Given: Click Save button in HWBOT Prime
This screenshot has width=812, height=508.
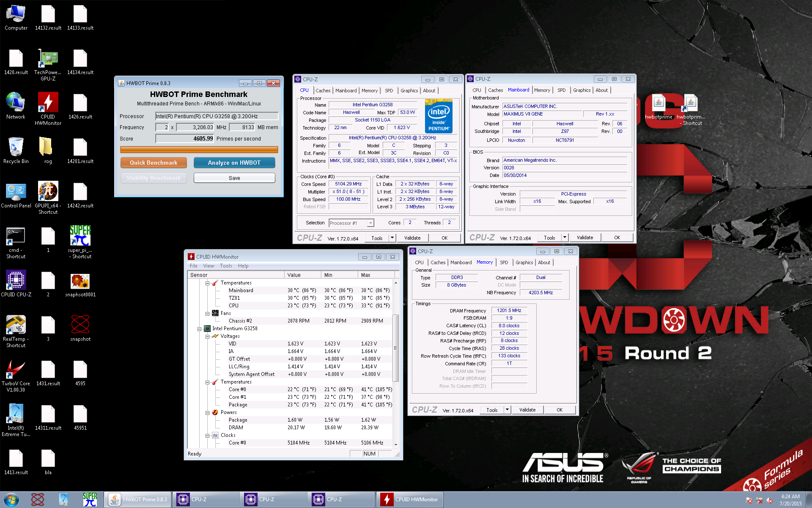Looking at the screenshot, I should click(234, 178).
